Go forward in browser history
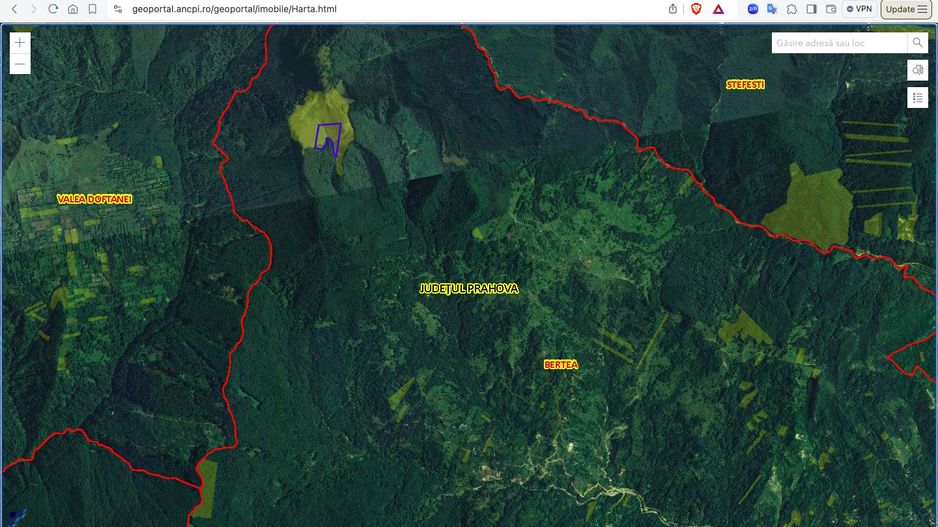Screen dimensions: 938x527 [x=34, y=9]
